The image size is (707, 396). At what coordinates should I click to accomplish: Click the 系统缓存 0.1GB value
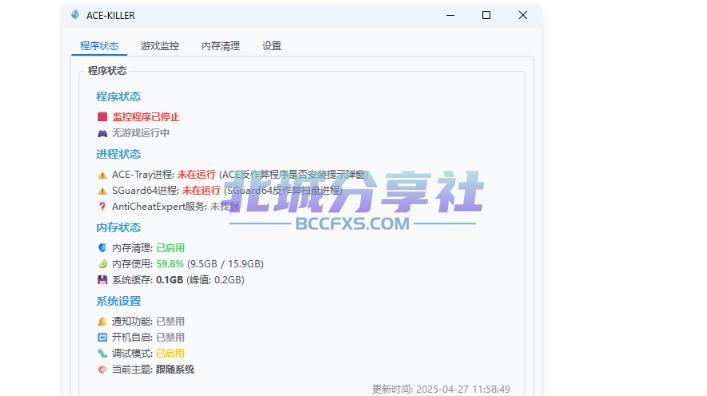coord(170,280)
